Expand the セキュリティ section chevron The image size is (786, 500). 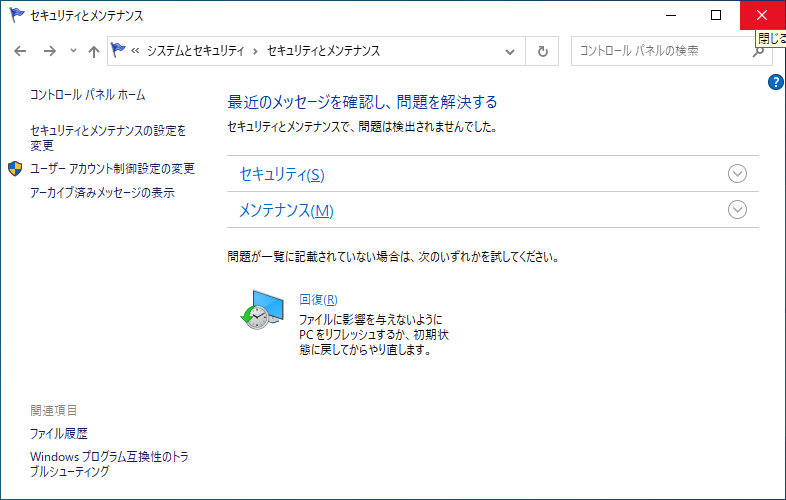point(738,174)
